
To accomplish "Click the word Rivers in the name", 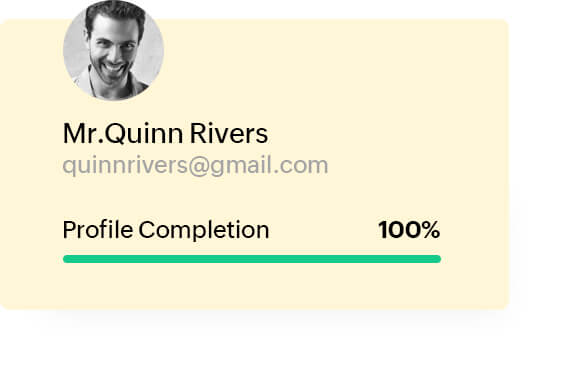I will 229,133.
